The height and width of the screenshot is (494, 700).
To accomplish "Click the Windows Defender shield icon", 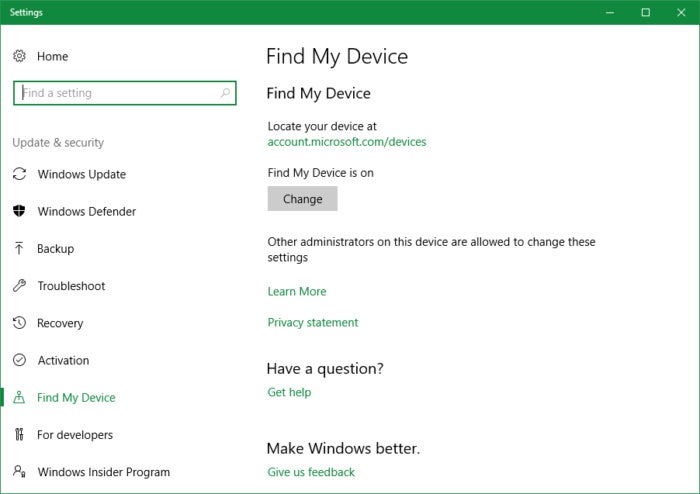I will (x=19, y=211).
